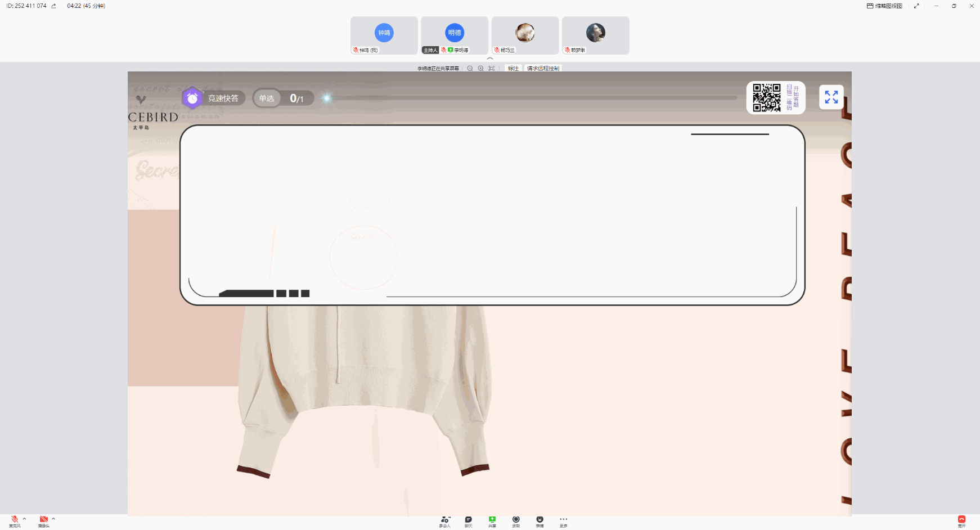
Task: Click 请求远程控制 request remote control
Action: (x=543, y=69)
